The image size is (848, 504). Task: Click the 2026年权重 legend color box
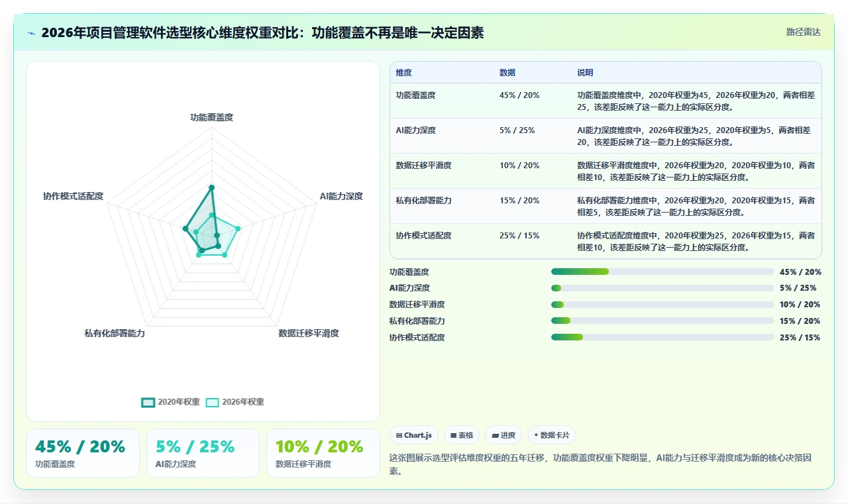[x=213, y=402]
